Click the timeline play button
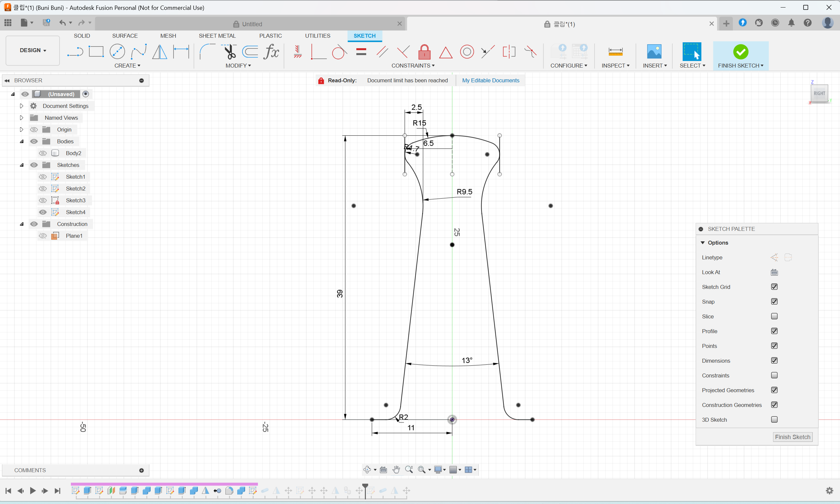Image resolution: width=840 pixels, height=504 pixels. (x=33, y=491)
